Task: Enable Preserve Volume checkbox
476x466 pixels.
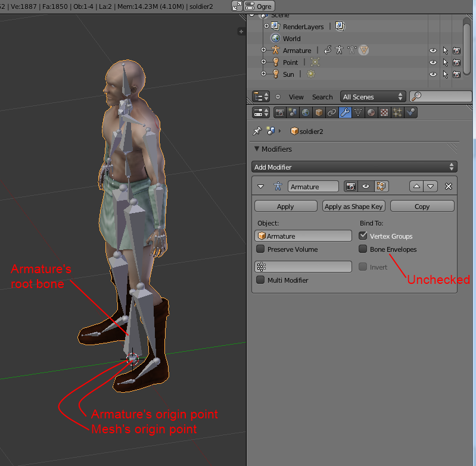Action: pos(260,249)
